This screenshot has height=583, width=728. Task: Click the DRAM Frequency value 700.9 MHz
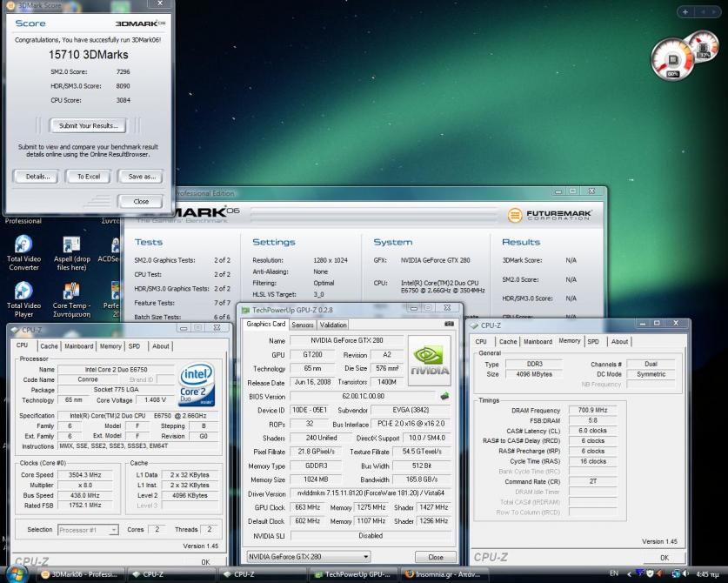592,410
